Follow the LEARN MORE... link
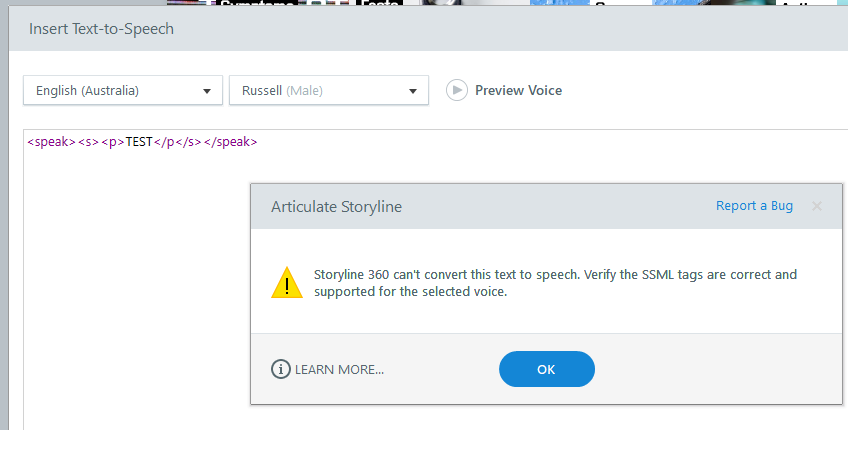Image resolution: width=848 pixels, height=451 pixels. click(x=339, y=369)
